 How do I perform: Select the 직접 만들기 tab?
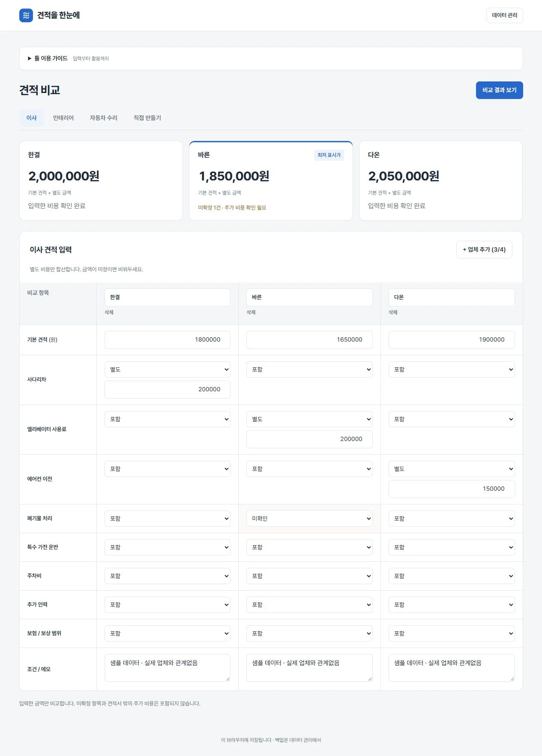click(x=147, y=118)
